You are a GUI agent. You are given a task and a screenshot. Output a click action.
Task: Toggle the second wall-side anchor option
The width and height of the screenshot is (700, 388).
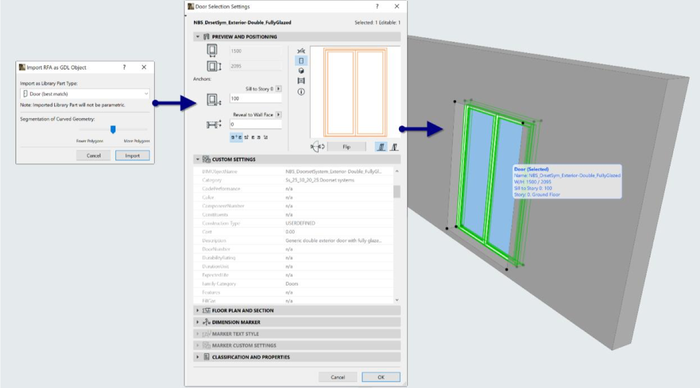(394, 146)
